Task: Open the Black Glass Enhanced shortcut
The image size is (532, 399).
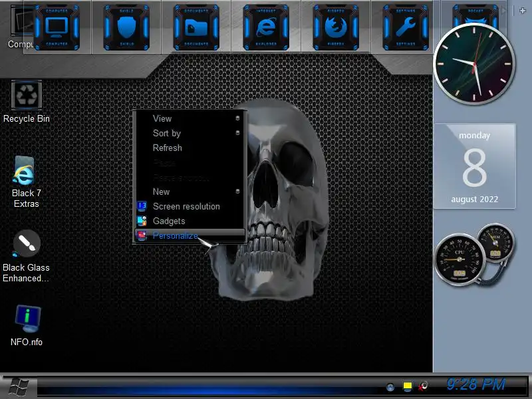Action: click(x=26, y=256)
